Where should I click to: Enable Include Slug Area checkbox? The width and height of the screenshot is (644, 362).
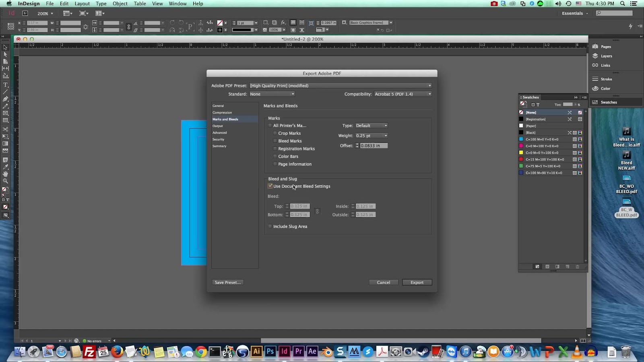click(270, 226)
